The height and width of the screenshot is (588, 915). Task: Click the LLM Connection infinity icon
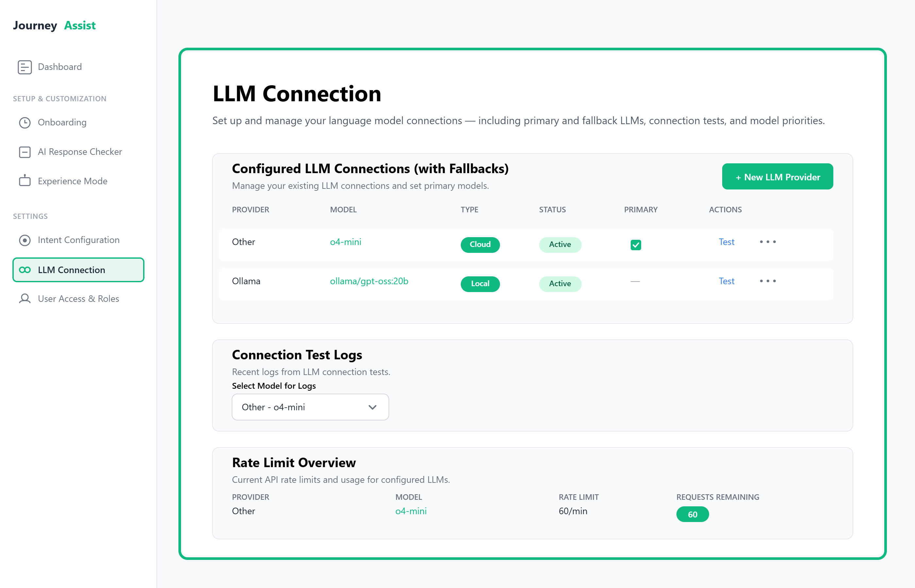(x=25, y=270)
